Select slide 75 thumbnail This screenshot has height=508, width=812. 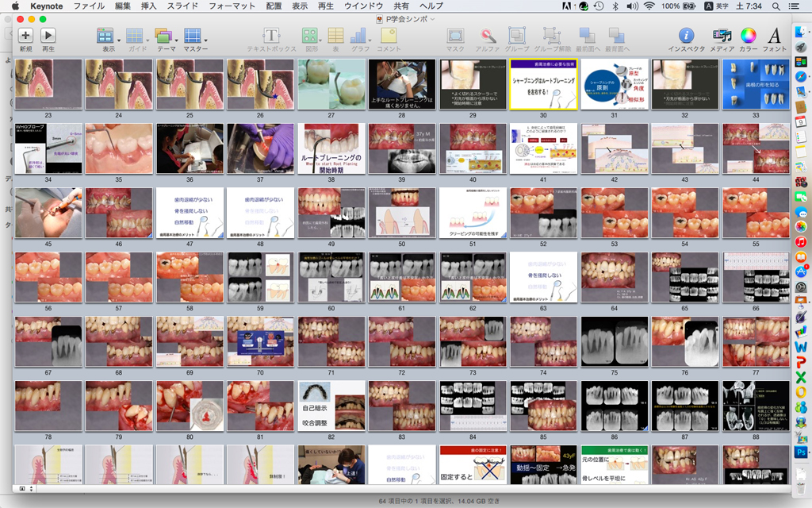tap(615, 341)
